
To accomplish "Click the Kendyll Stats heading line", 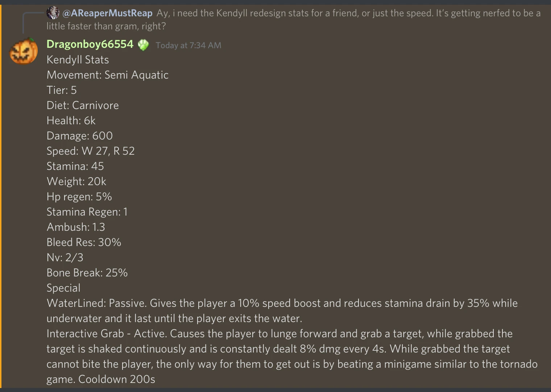I will 78,59.
